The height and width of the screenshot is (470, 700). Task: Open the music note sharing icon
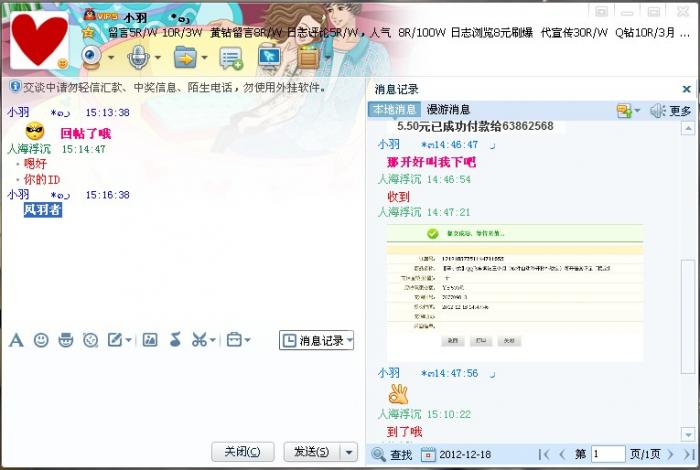(175, 340)
